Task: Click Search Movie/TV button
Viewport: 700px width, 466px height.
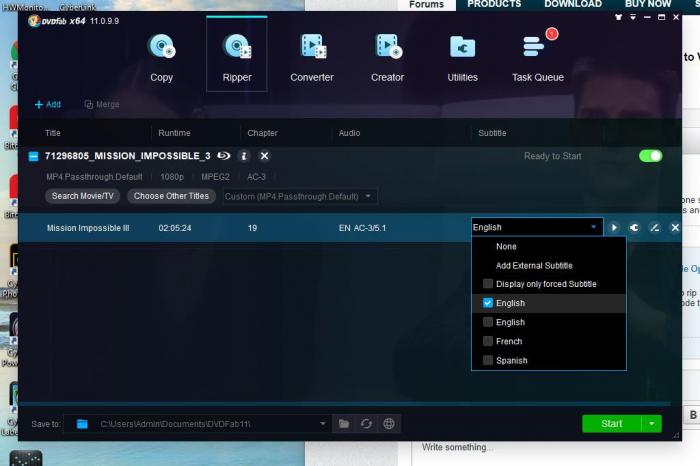Action: [x=83, y=196]
